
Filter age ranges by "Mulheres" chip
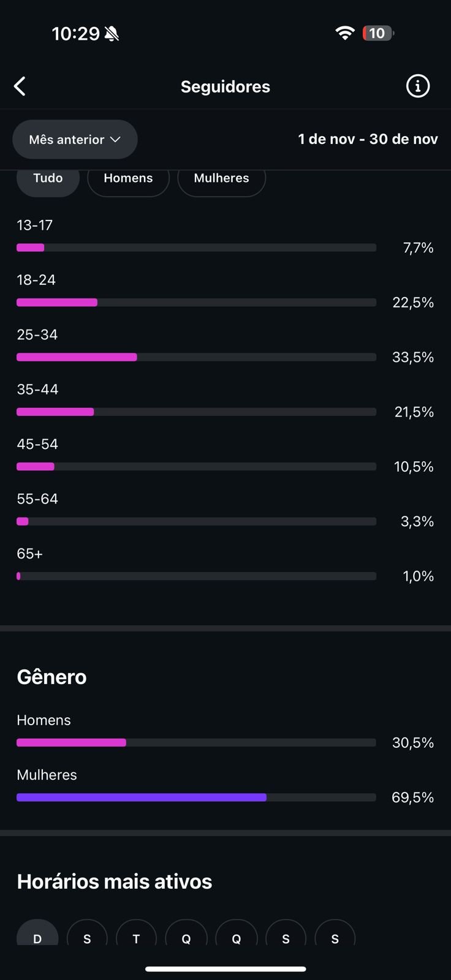(x=221, y=179)
